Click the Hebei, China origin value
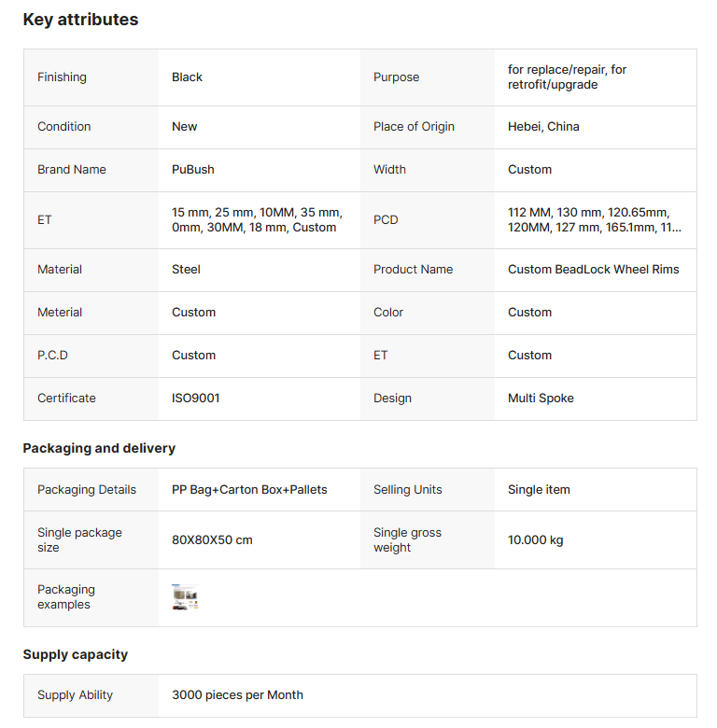 [x=543, y=127]
